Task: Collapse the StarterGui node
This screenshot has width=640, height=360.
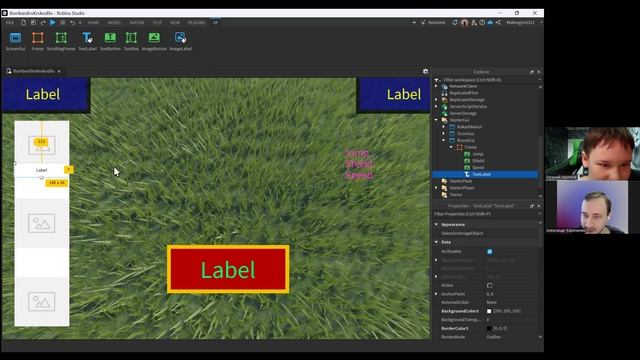Action: point(436,120)
